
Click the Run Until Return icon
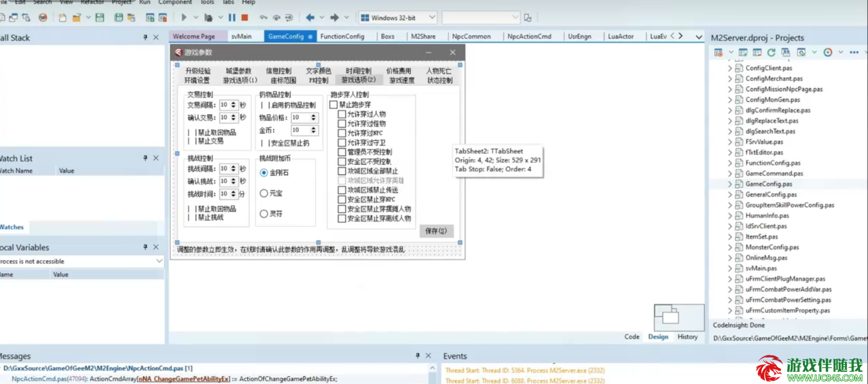[289, 18]
